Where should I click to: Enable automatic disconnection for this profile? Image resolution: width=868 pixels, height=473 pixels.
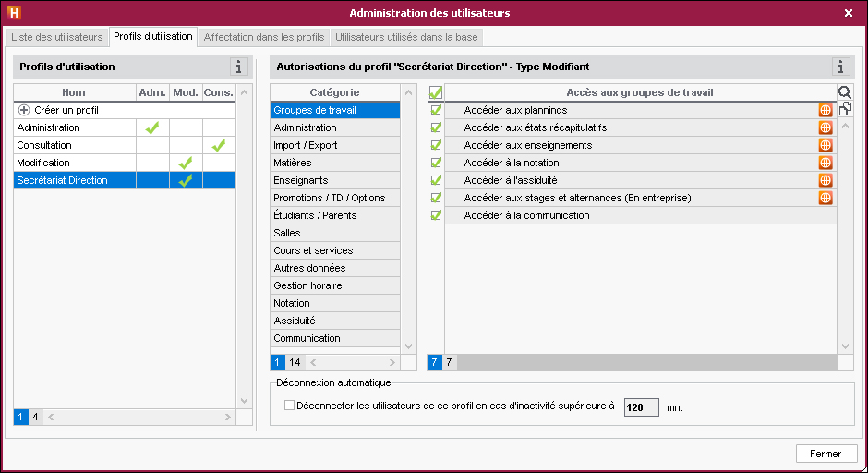point(289,406)
